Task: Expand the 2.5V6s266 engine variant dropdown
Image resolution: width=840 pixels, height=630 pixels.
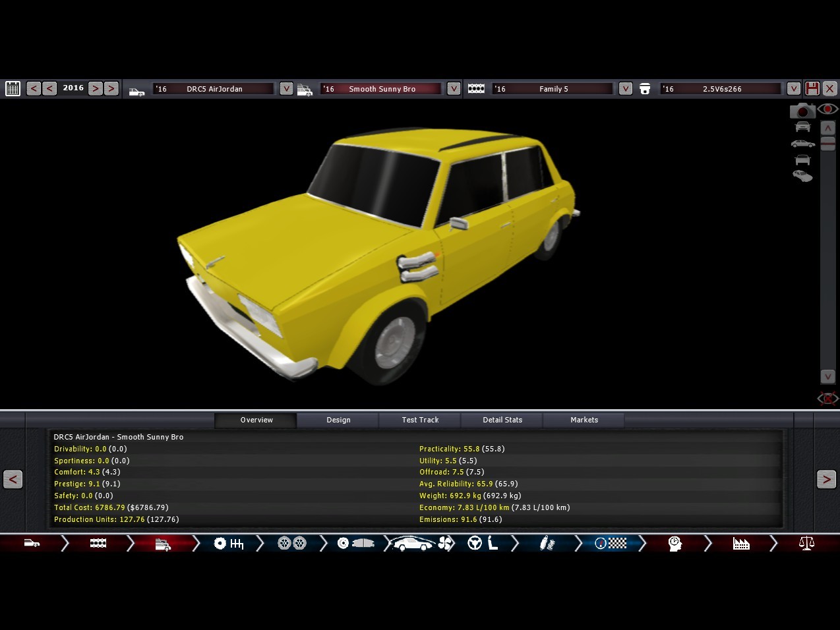Action: pos(794,88)
